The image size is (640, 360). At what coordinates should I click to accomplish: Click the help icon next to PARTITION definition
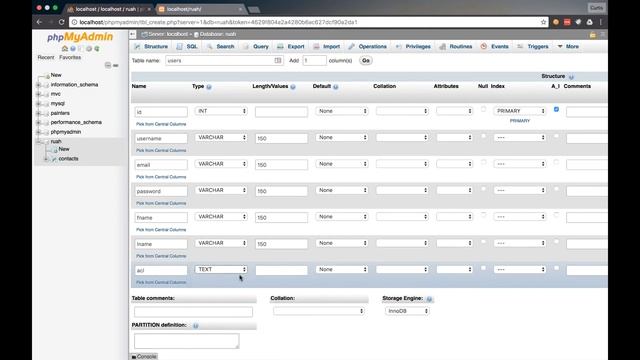click(x=196, y=326)
